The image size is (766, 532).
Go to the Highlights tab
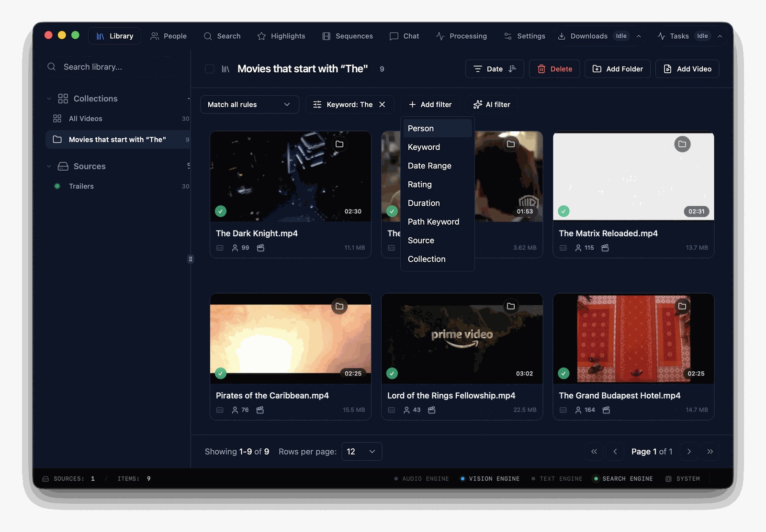pos(281,36)
